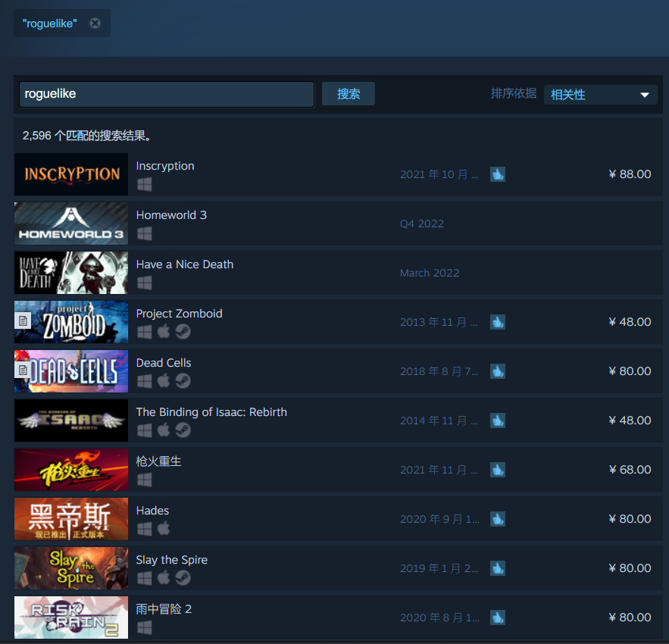The height and width of the screenshot is (644, 669).
Task: Open the 枪火重生 game thumbnail
Action: click(71, 470)
